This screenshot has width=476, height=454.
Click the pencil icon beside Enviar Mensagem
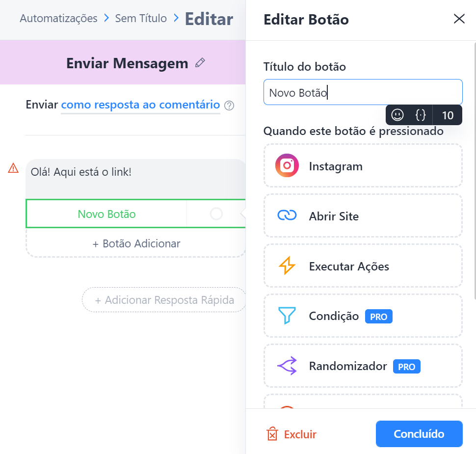(x=200, y=63)
